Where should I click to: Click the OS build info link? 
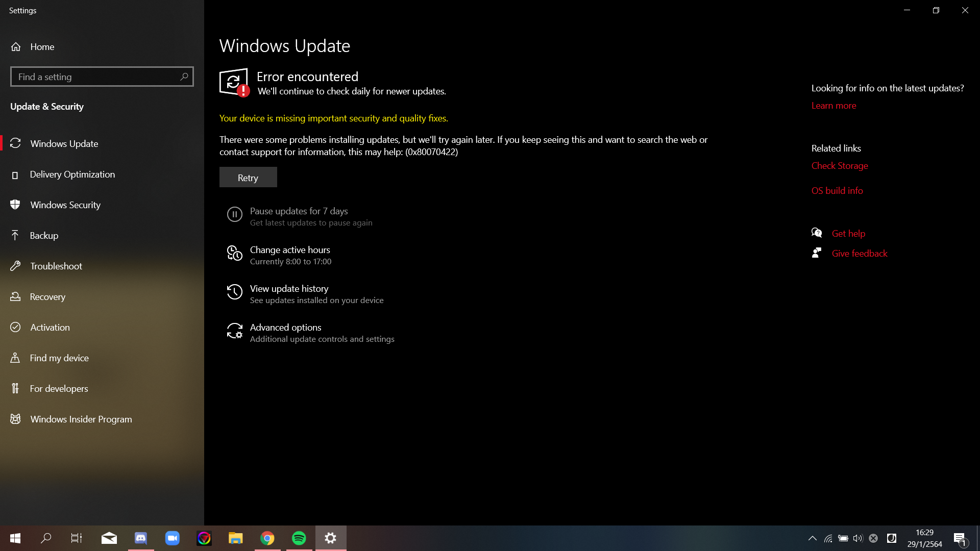pyautogui.click(x=837, y=191)
